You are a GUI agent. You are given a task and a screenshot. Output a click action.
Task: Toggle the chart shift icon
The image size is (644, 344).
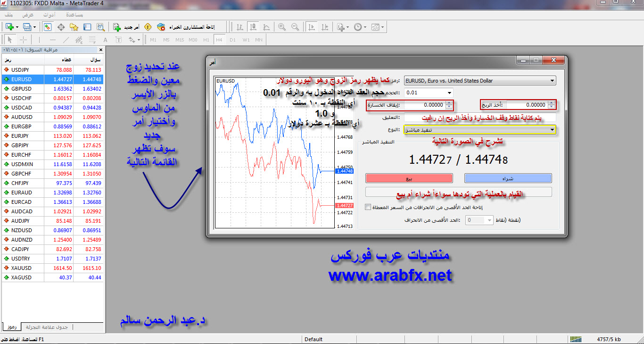click(x=324, y=27)
